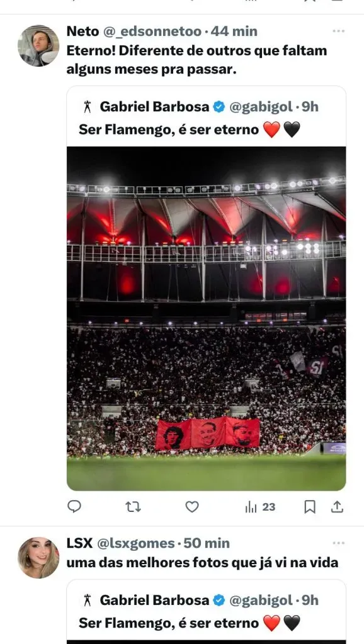Share Neto's tweet using upload icon

pos(337,507)
